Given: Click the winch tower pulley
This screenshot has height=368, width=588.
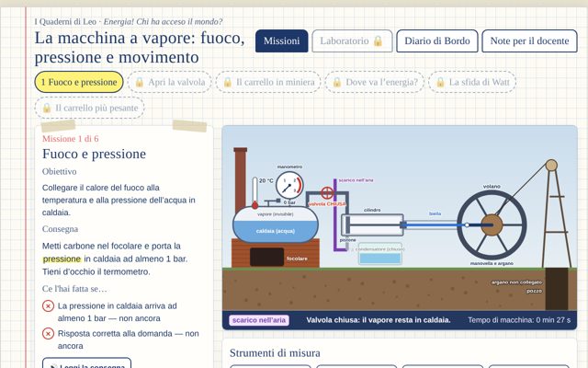Looking at the screenshot, I should (551, 166).
